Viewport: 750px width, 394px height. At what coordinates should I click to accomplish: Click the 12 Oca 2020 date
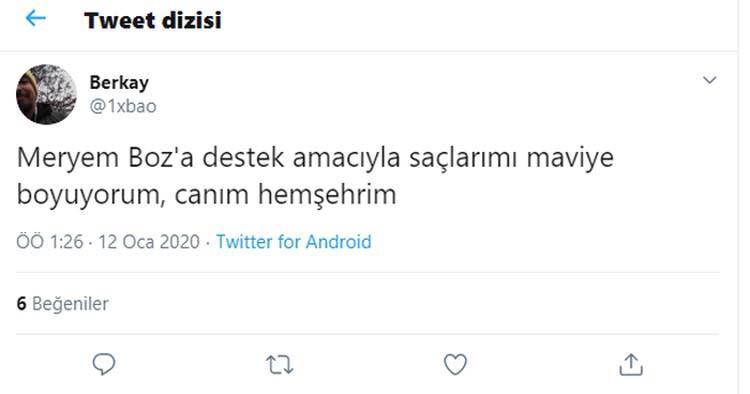click(149, 242)
